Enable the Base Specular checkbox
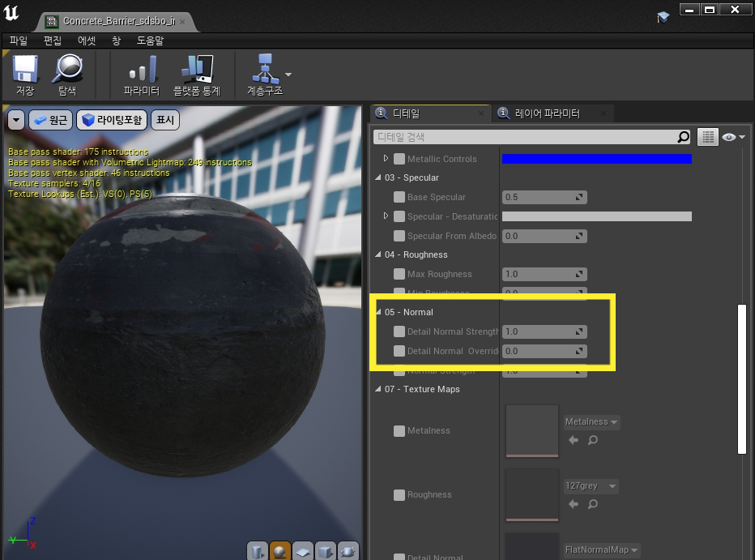This screenshot has height=560, width=755. coord(399,197)
